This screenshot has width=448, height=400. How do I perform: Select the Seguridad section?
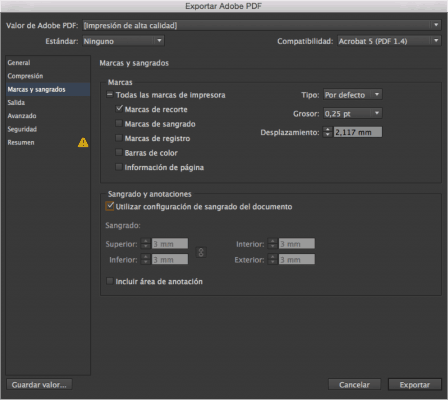pos(48,129)
